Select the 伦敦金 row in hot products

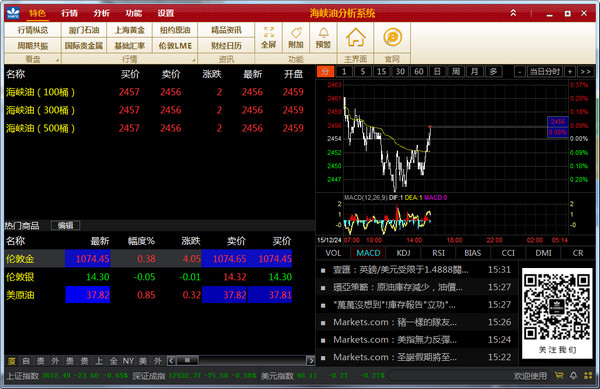[148, 259]
